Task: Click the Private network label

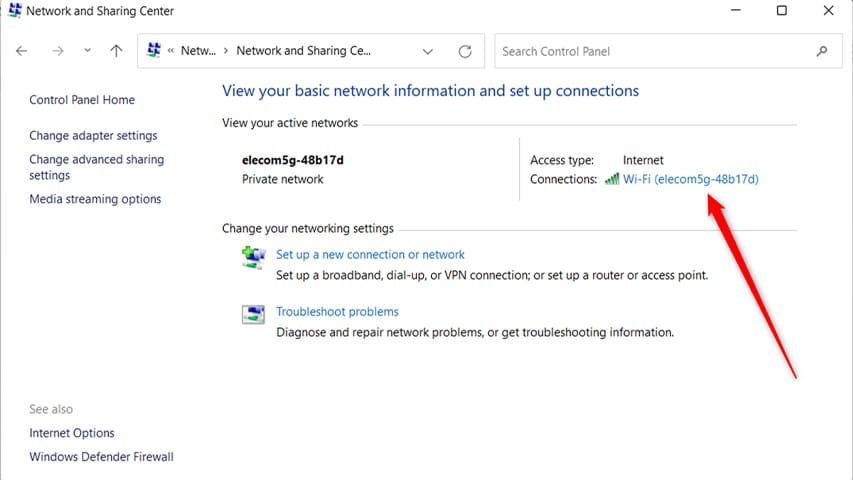Action: pos(282,179)
